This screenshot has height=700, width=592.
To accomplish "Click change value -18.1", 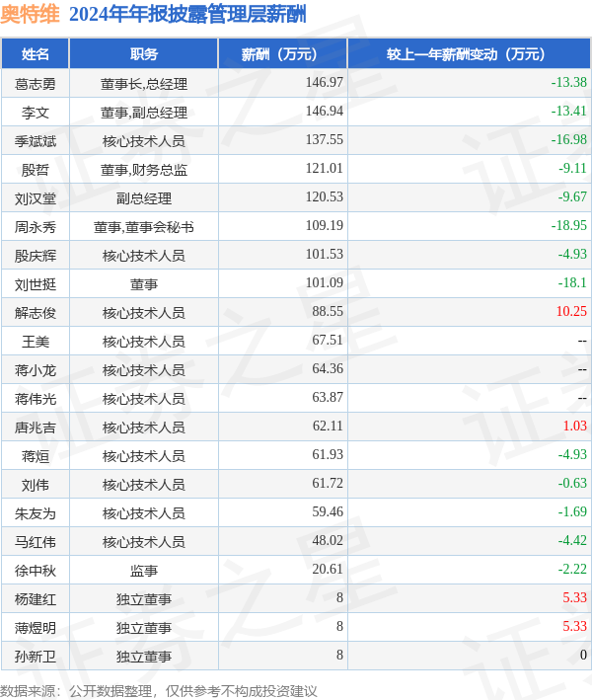I will coord(572,282).
